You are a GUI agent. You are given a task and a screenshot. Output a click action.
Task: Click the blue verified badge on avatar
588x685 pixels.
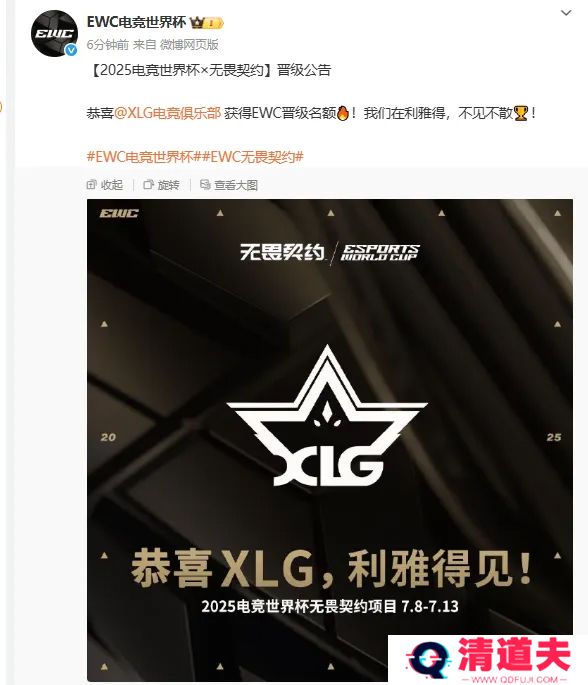pyautogui.click(x=71, y=50)
